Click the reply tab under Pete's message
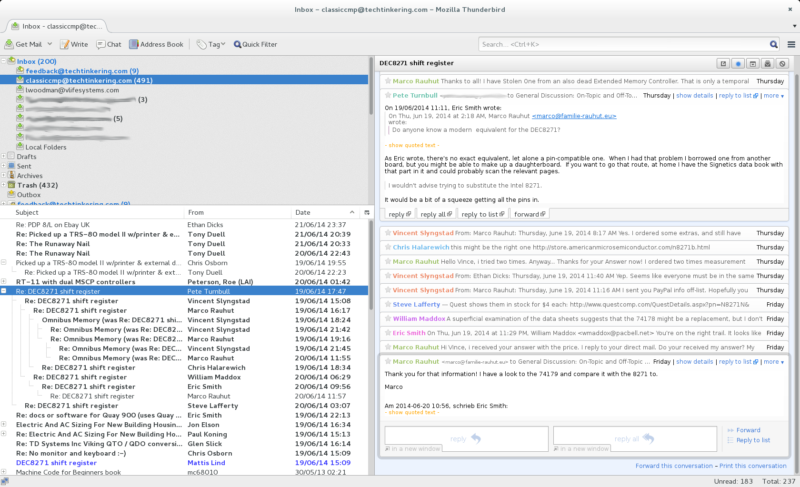The height and width of the screenshot is (487, 800). click(x=399, y=214)
